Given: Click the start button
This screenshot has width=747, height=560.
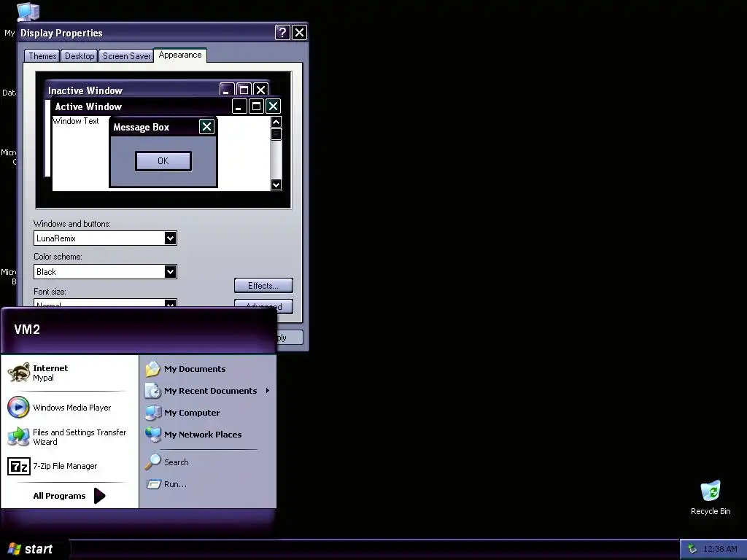Looking at the screenshot, I should pyautogui.click(x=34, y=549).
